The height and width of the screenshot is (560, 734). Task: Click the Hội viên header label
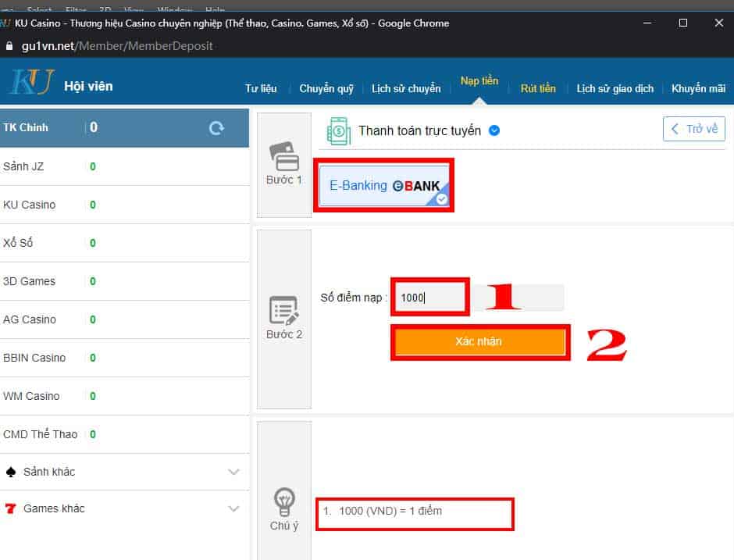88,86
